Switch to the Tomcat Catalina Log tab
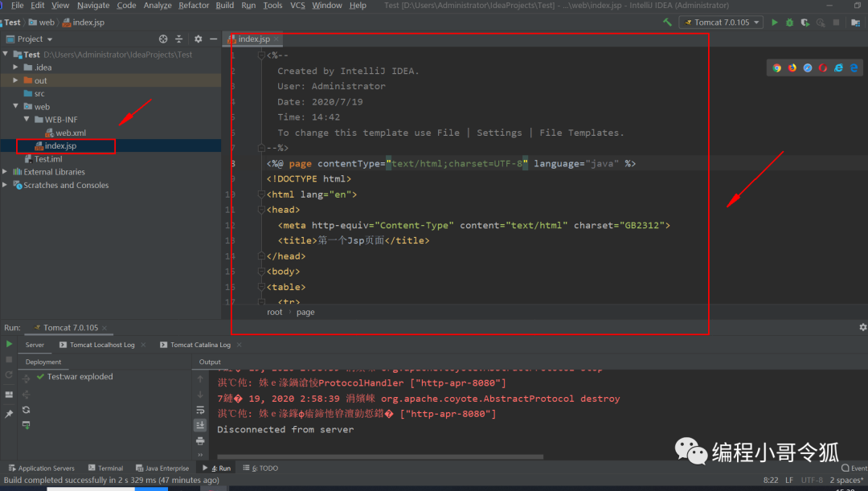 pos(200,344)
